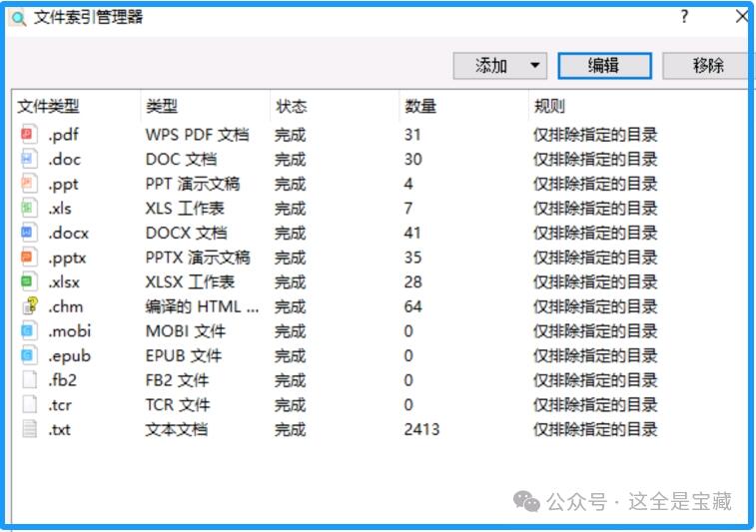
Task: Click the .txt text file icon
Action: pos(29,429)
